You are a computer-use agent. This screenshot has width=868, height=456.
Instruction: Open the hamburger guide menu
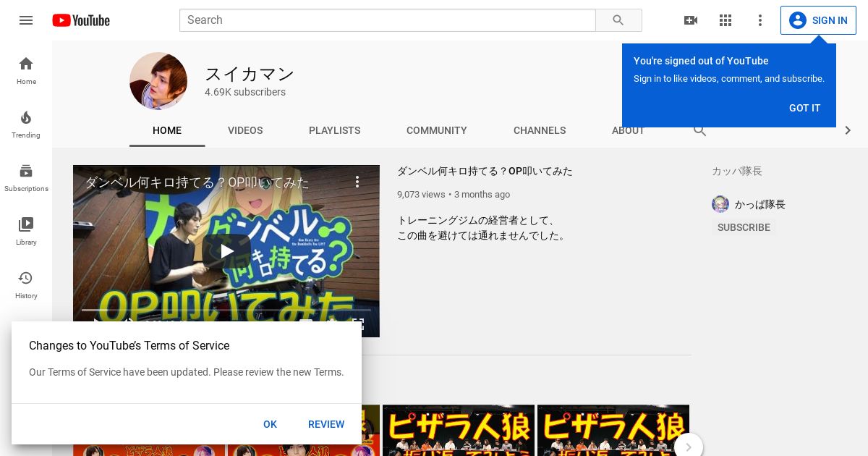click(26, 20)
